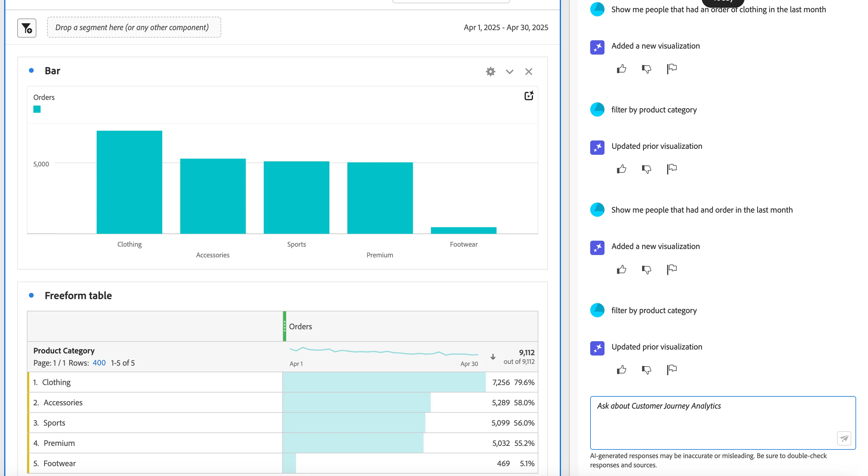Click the Orders legend color swatch
This screenshot has width=868, height=476.
pos(37,109)
